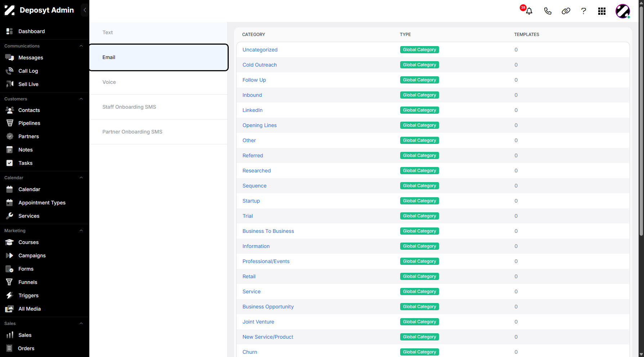This screenshot has height=357, width=644.
Task: Open the apps grid icon
Action: click(602, 11)
